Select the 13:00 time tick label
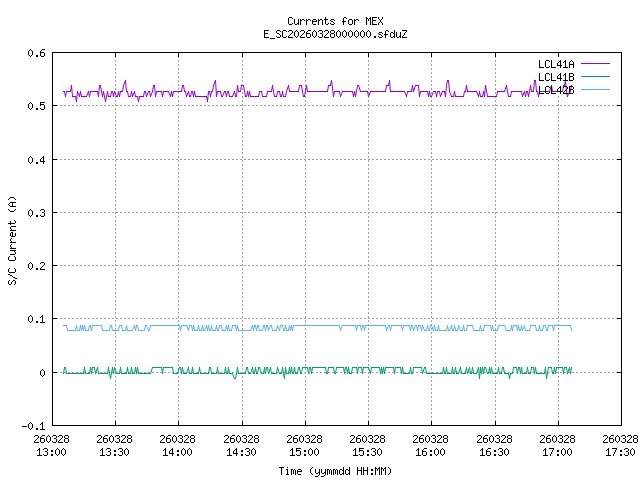 (51, 445)
